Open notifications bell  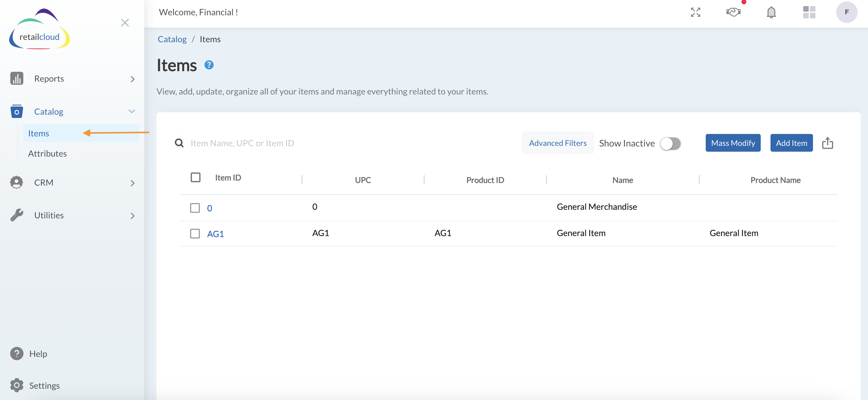point(771,13)
